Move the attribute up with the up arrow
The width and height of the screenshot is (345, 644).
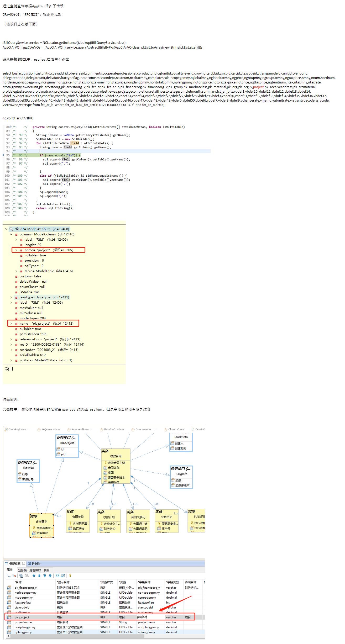tap(34, 576)
